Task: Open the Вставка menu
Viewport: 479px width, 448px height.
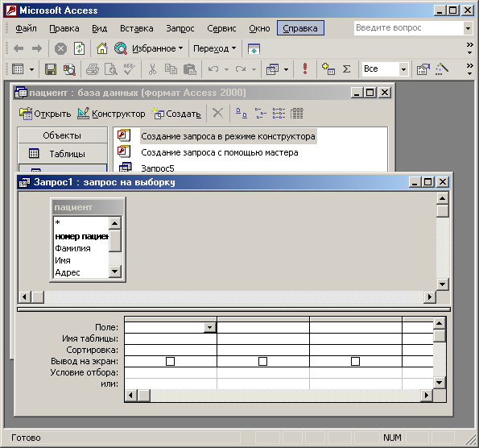Action: click(137, 28)
